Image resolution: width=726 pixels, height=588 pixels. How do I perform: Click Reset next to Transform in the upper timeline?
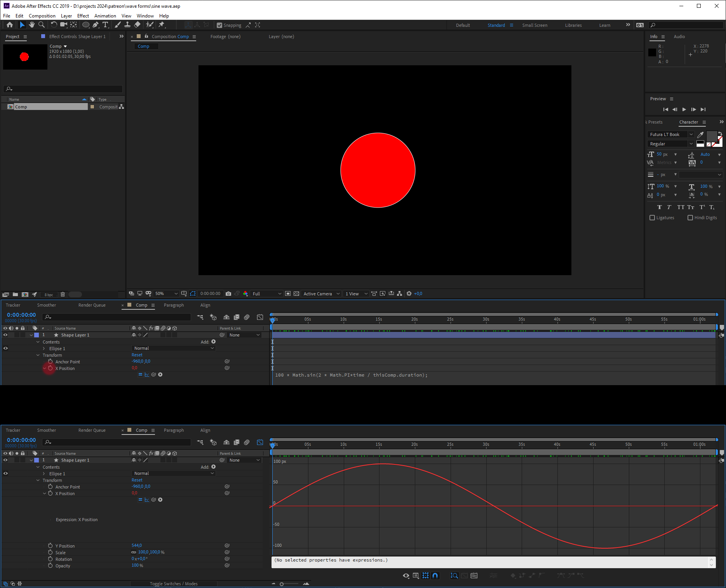[137, 355]
